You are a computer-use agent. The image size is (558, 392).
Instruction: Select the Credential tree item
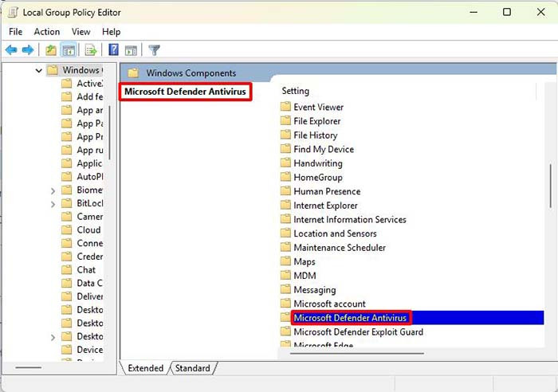tap(89, 257)
